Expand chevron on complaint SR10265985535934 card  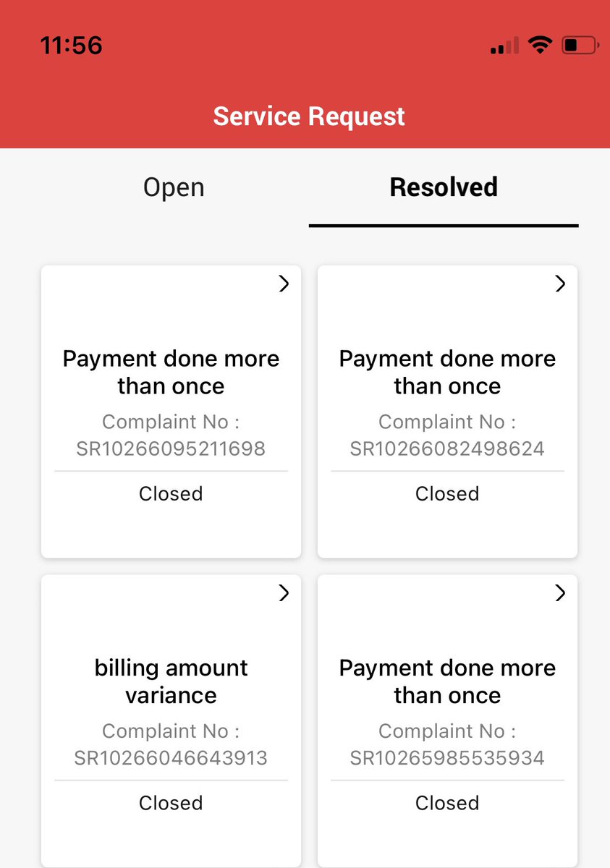[560, 593]
